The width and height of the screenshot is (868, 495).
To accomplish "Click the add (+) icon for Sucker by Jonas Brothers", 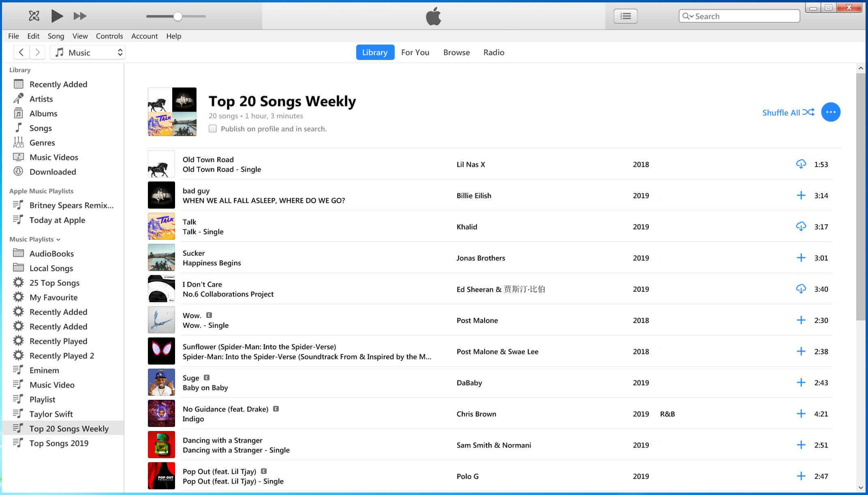I will coord(801,257).
